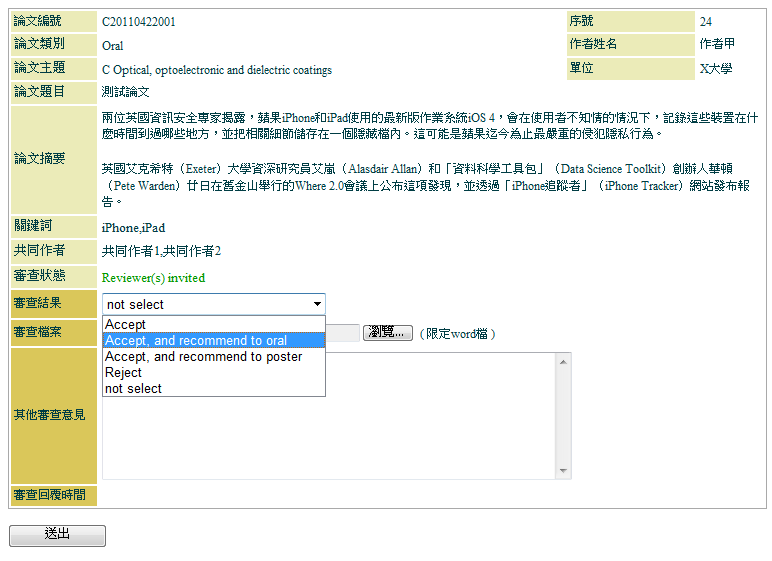
Task: Click the comment box scroll-up arrow
Action: click(x=564, y=360)
